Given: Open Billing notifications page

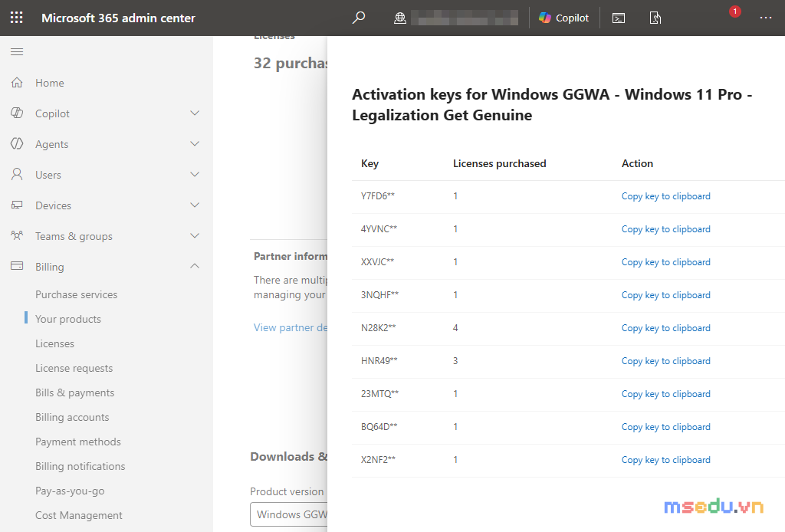Looking at the screenshot, I should [x=80, y=466].
